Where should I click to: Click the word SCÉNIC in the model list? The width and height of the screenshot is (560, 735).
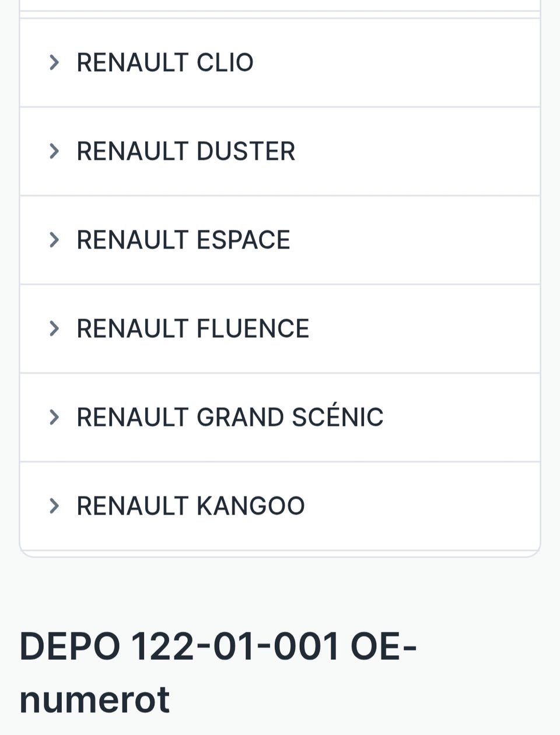click(337, 417)
